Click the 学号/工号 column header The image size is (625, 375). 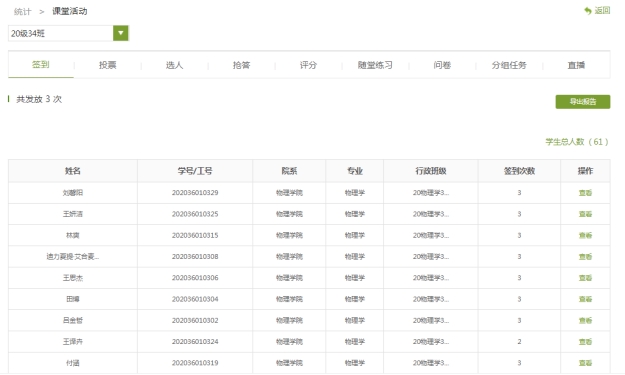[195, 171]
